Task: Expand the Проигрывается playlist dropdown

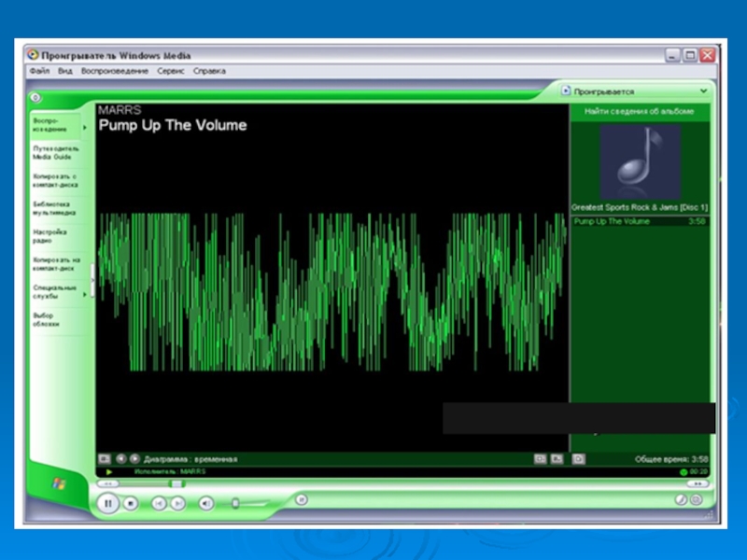Action: 703,91
